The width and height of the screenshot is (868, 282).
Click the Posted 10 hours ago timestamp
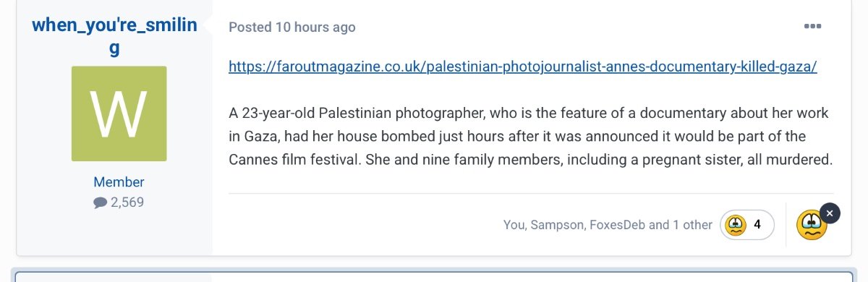[x=292, y=27]
